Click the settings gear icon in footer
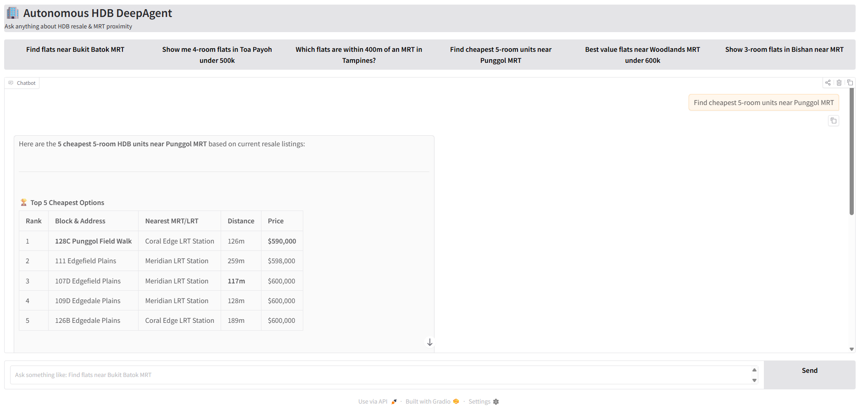This screenshot has height=410, width=868. tap(495, 402)
